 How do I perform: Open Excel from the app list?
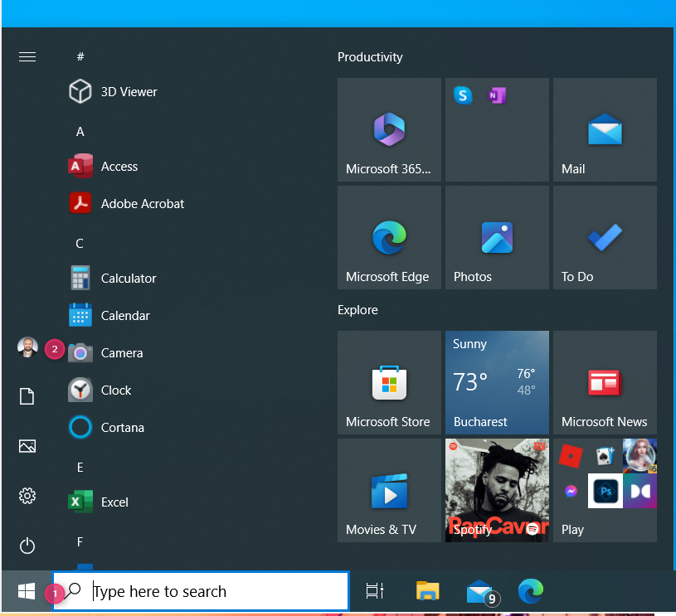pos(99,502)
